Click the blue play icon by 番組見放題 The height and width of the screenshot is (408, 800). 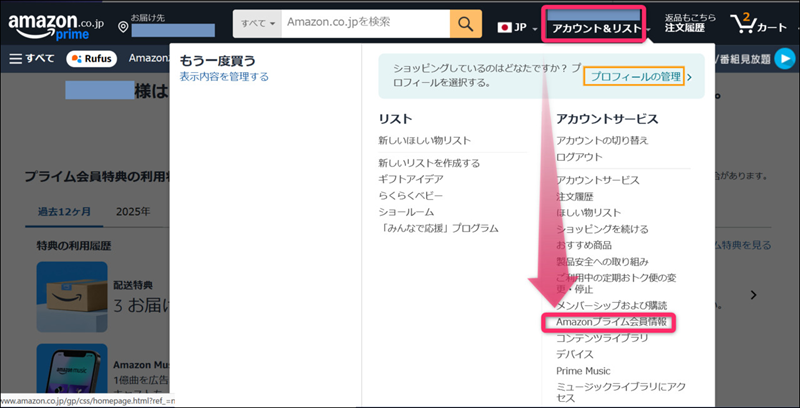pos(784,59)
